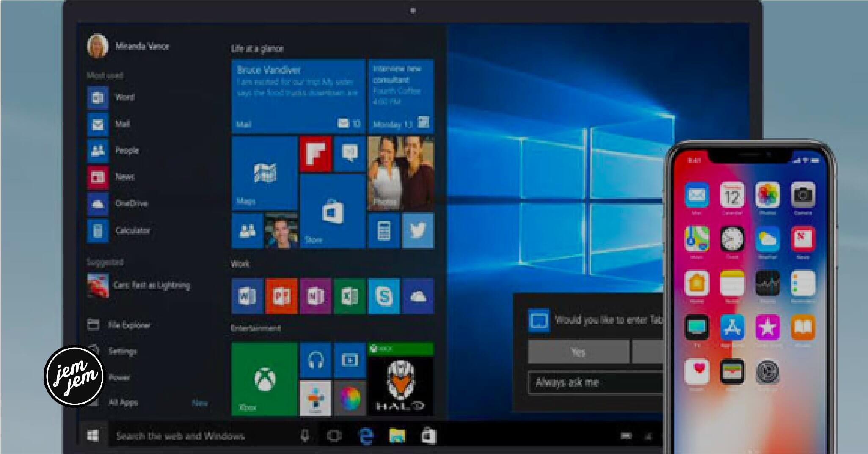The width and height of the screenshot is (868, 454).
Task: Expand the Always ask me dropdown
Action: point(595,382)
